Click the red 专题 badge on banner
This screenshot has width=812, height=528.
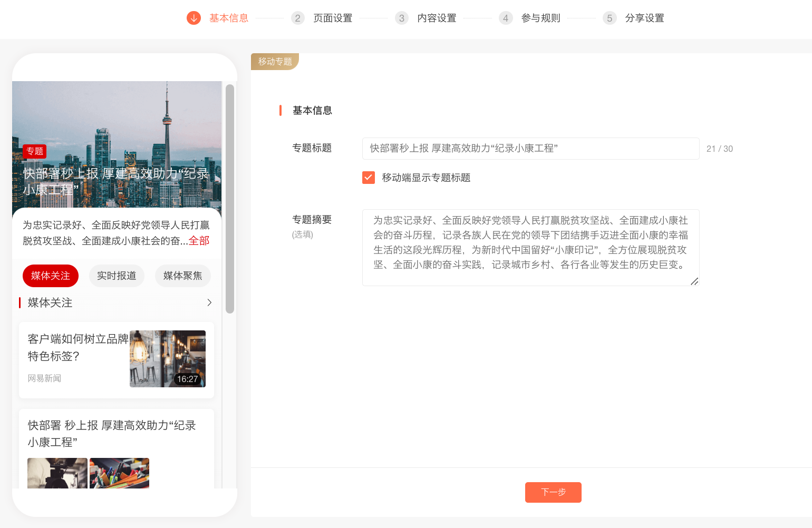tap(35, 151)
